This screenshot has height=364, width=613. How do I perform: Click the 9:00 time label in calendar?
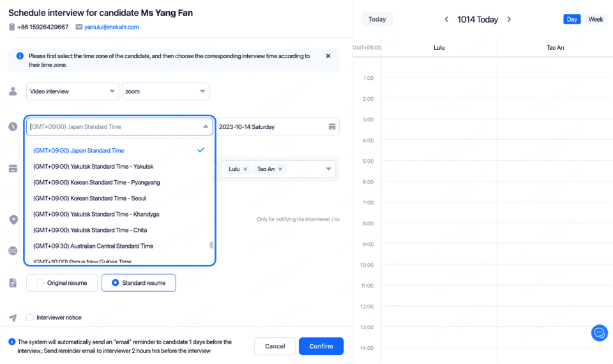(368, 245)
